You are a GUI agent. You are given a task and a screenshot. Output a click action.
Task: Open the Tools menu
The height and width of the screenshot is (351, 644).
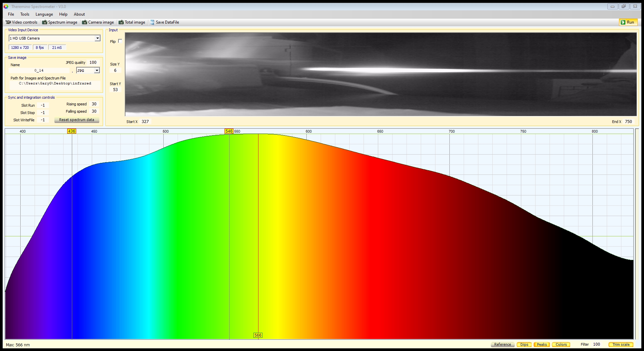click(25, 14)
